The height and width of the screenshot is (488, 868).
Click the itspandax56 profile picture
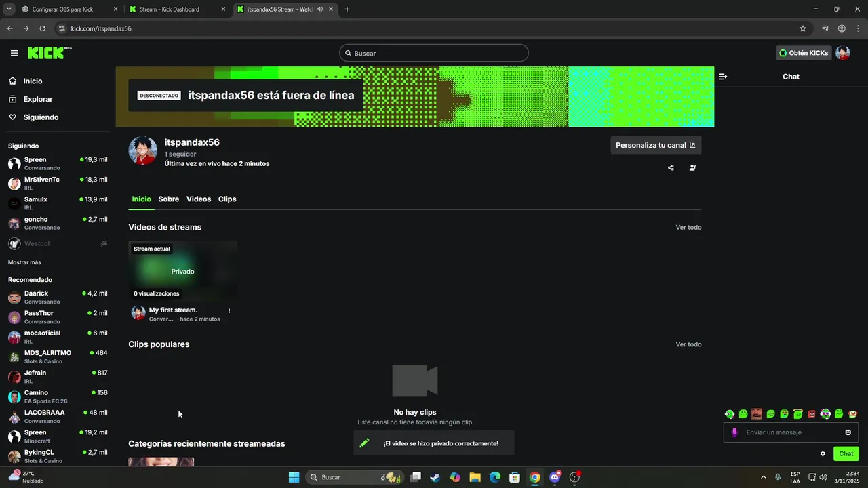[x=143, y=150]
